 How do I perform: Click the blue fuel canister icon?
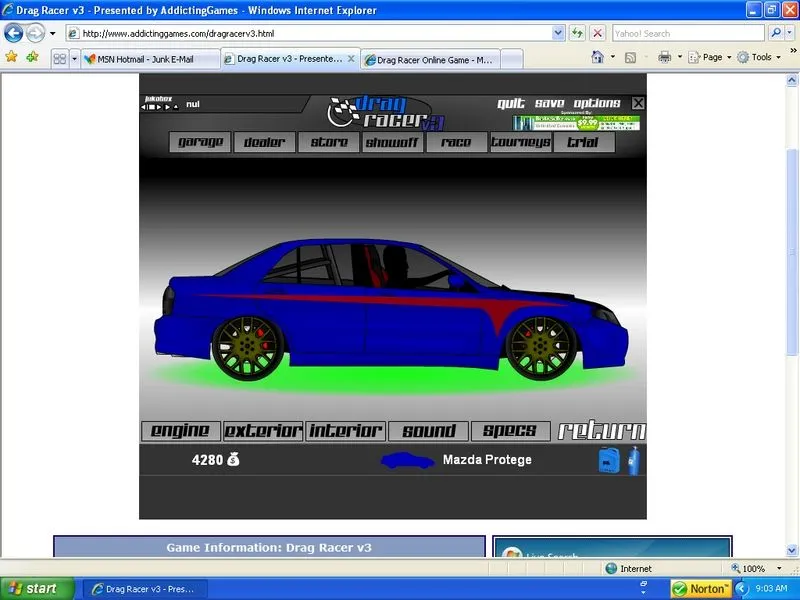pyautogui.click(x=609, y=461)
